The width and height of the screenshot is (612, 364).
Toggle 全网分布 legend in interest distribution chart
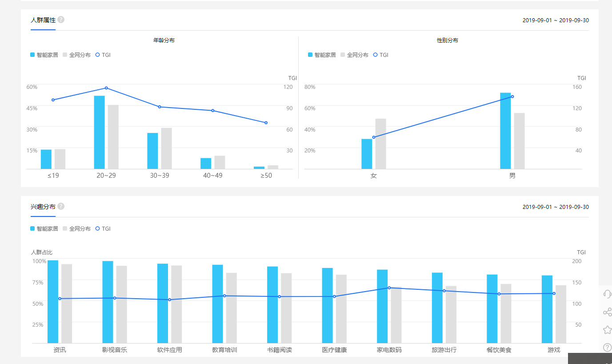click(76, 229)
